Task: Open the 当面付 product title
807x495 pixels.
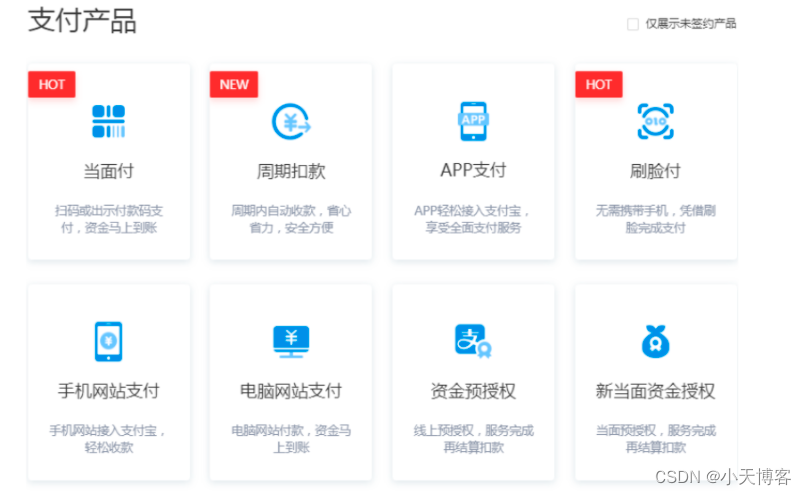Action: pyautogui.click(x=109, y=171)
